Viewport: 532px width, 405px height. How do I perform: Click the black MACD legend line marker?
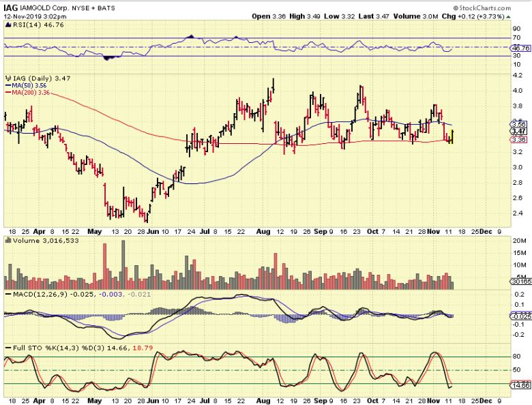click(8, 294)
